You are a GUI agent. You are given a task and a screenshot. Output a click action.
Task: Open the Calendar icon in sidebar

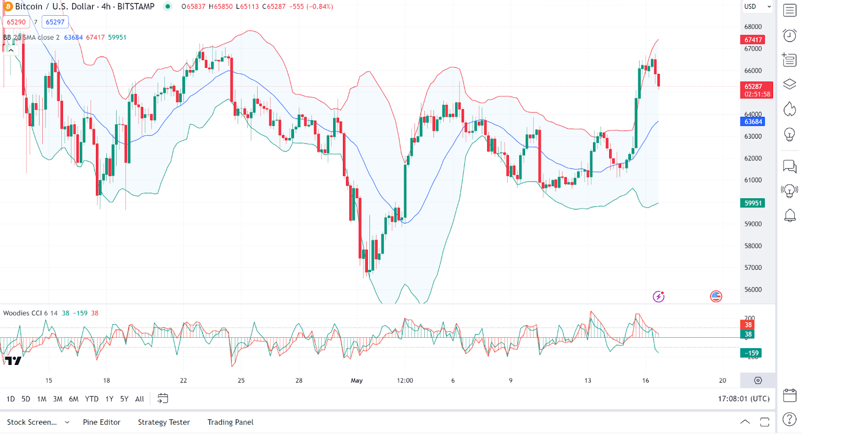789,395
